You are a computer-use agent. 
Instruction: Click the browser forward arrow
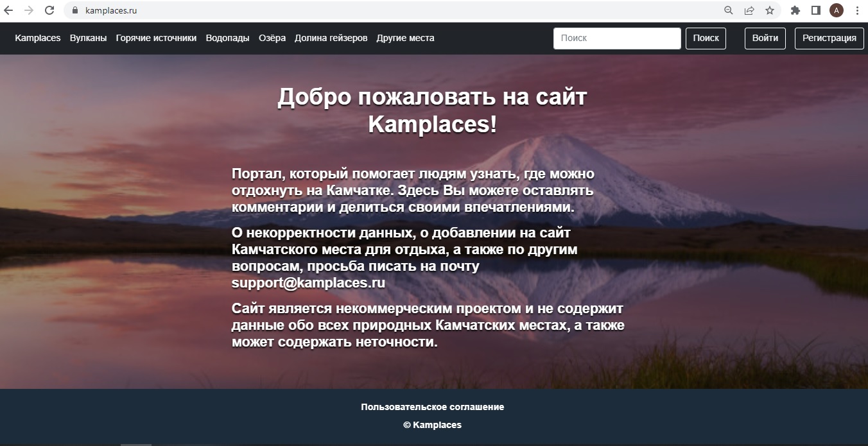28,10
